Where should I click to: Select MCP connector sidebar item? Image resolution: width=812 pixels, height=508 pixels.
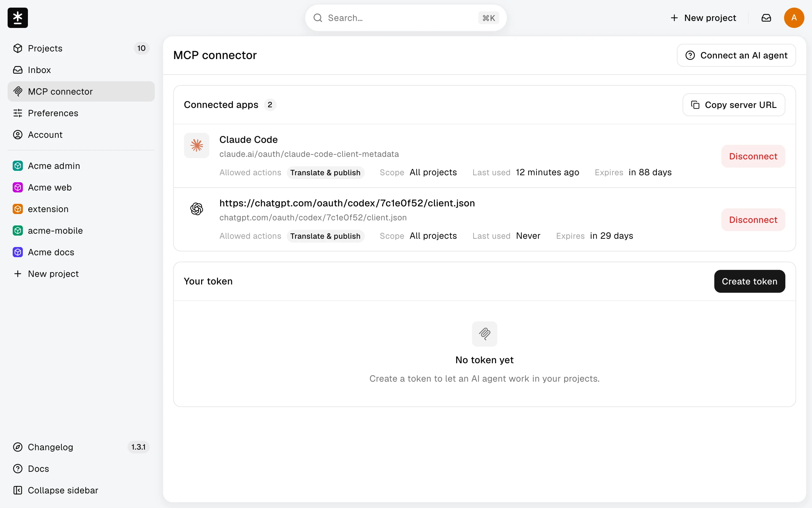click(81, 91)
